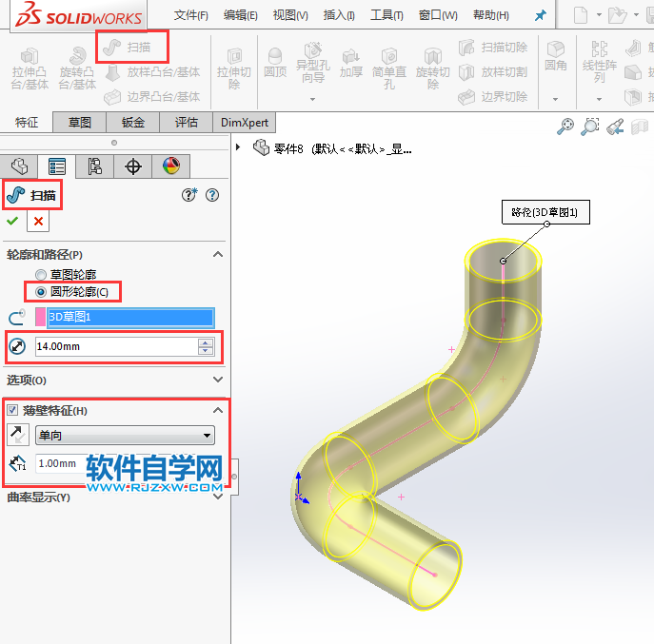Choose 放样凸台/基体 loft tool

152,72
